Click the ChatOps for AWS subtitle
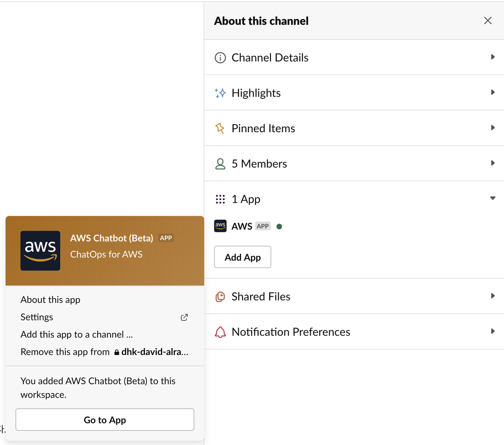504x445 pixels. pos(106,254)
